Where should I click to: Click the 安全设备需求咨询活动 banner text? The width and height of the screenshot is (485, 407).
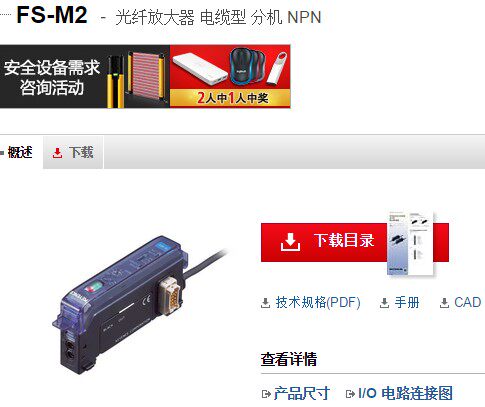coord(52,77)
